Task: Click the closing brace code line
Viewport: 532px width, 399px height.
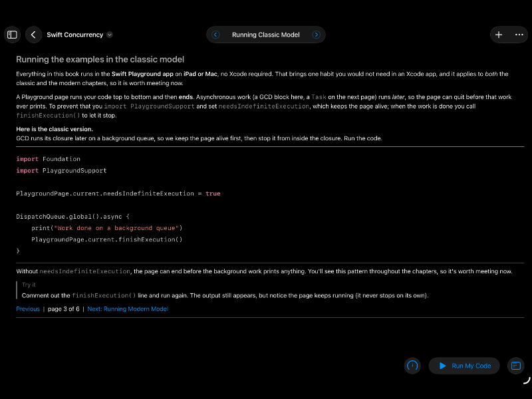Action: pos(18,251)
